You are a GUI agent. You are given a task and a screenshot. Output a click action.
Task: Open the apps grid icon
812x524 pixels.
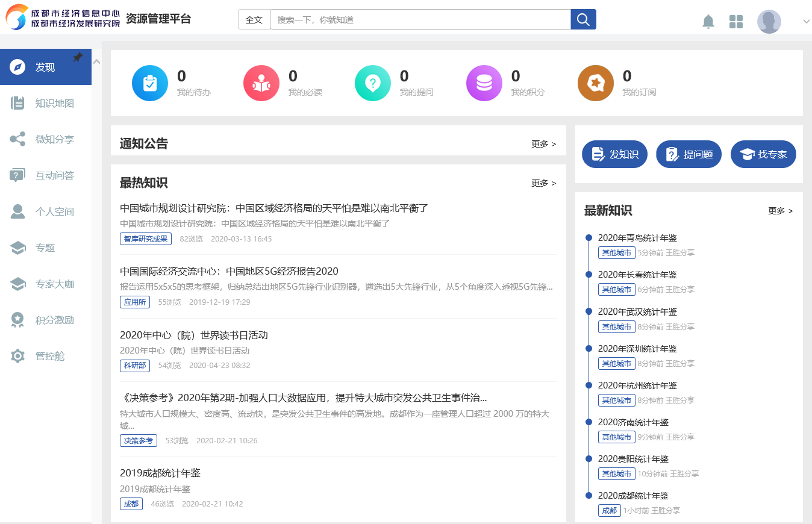click(736, 22)
